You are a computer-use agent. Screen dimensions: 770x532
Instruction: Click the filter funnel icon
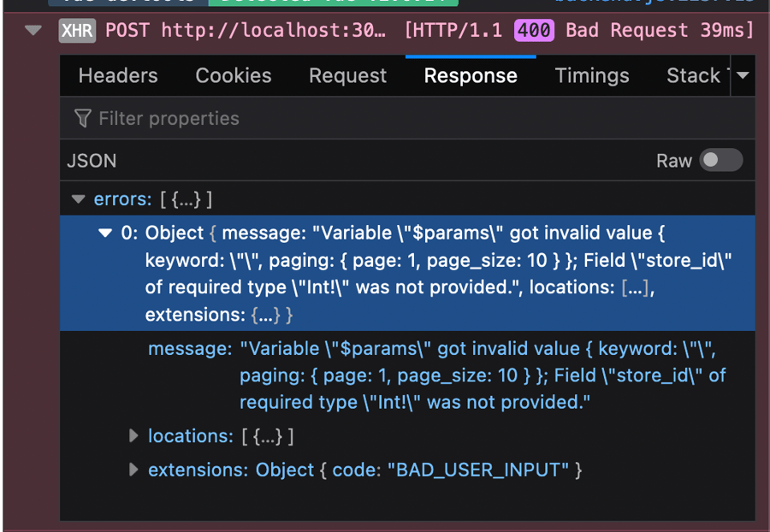(82, 118)
